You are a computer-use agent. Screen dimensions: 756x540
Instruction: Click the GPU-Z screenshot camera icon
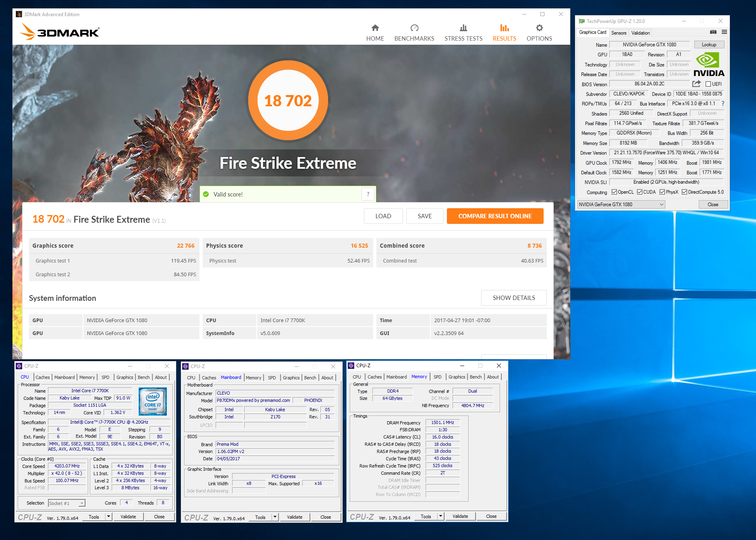point(713,32)
